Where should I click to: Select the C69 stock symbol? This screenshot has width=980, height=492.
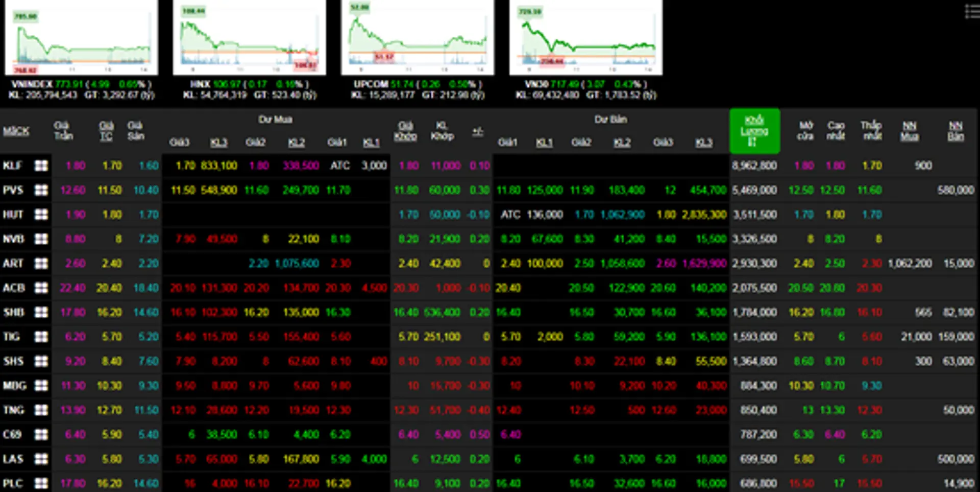tap(12, 434)
